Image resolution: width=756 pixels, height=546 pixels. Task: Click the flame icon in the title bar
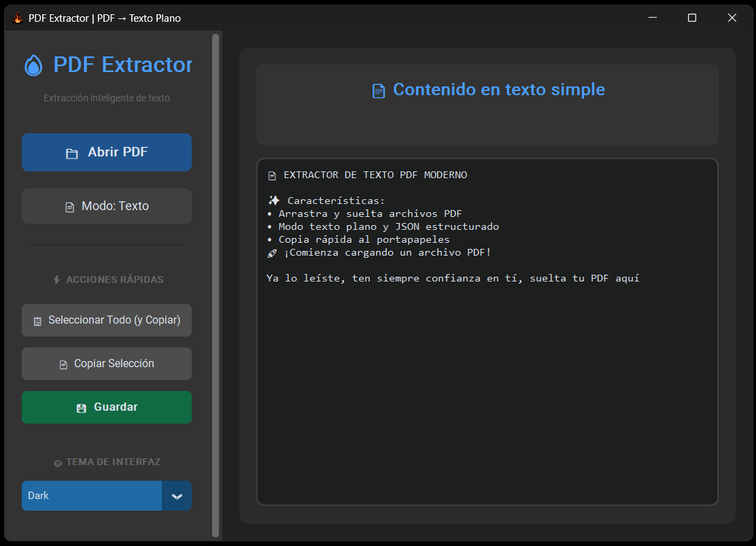(17, 18)
